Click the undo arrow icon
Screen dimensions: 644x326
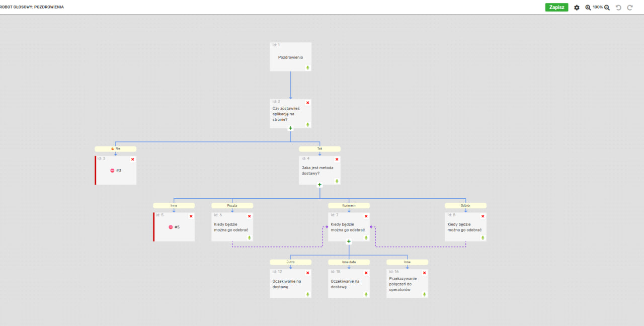coord(618,8)
